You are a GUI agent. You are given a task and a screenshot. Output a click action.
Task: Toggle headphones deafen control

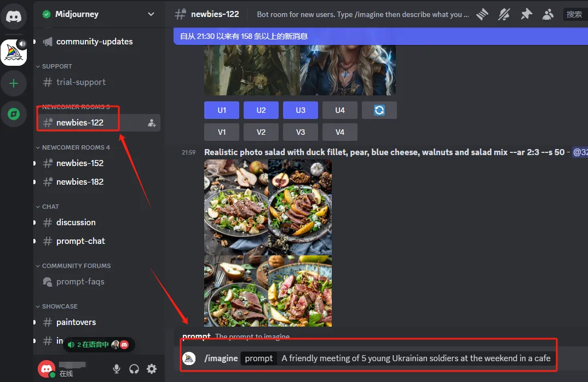point(134,369)
